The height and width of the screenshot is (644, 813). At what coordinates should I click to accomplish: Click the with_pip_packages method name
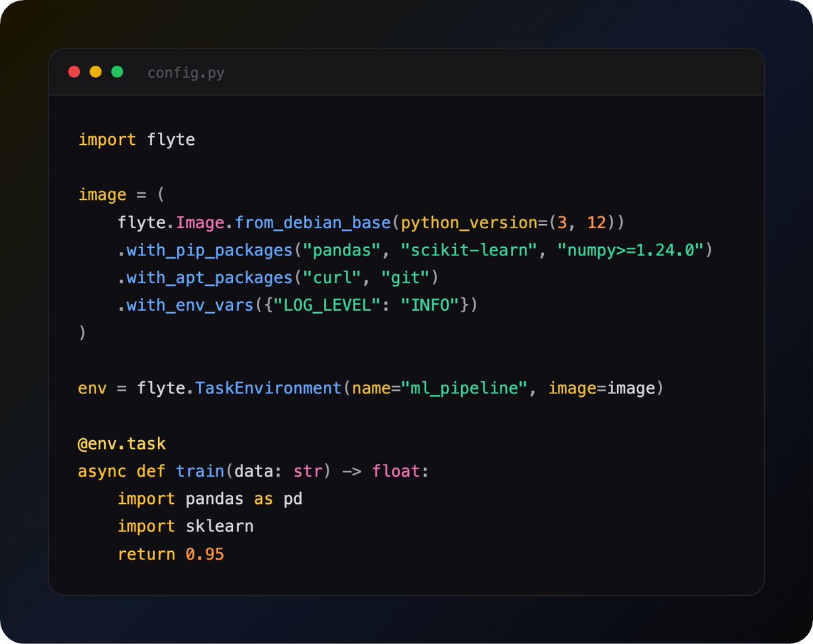pyautogui.click(x=210, y=251)
